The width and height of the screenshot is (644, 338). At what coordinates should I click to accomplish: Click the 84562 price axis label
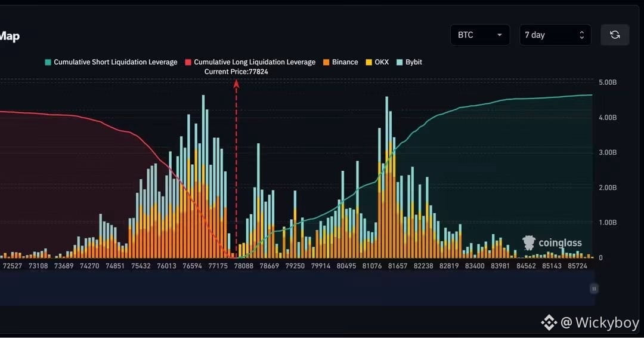tap(526, 266)
